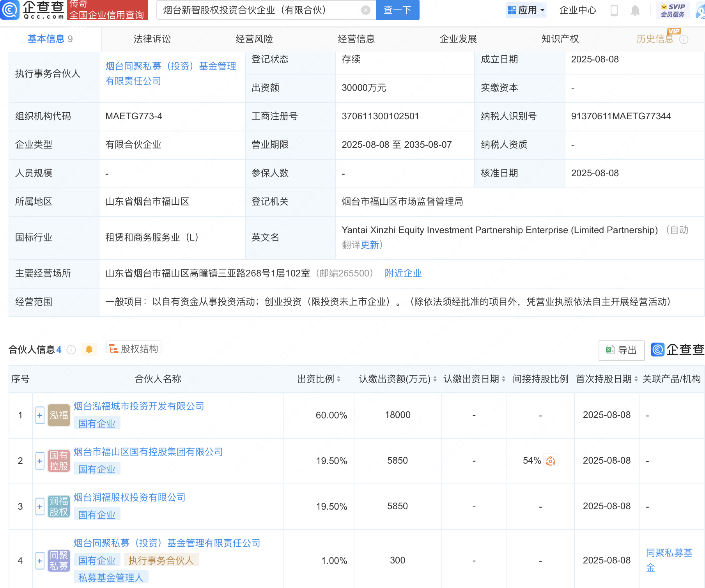Expand row 1 烟台泓福城市投资 with plus icon

coord(40,416)
